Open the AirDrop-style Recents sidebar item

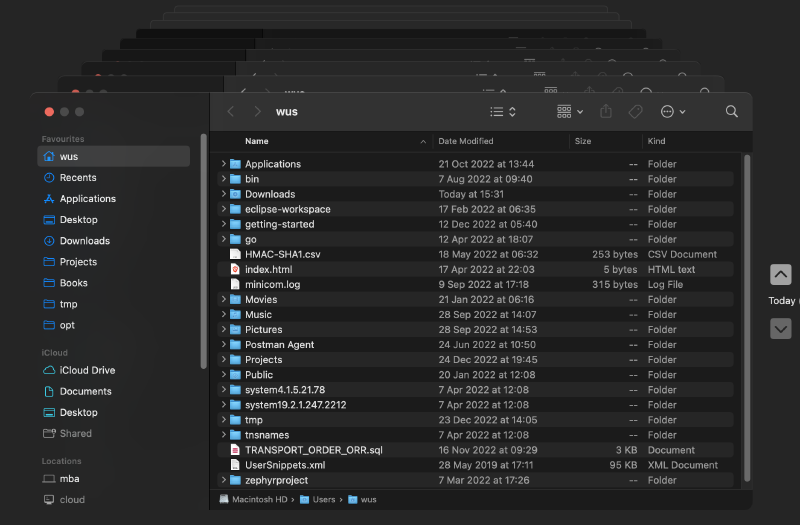78,178
